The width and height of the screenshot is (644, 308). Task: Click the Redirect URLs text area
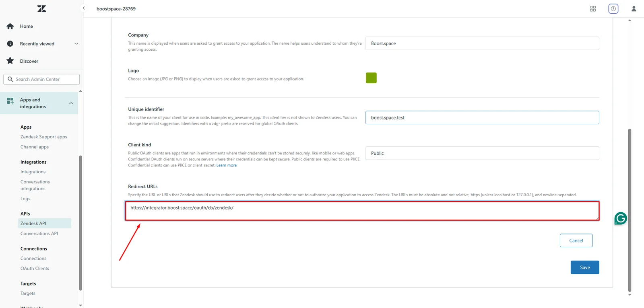tap(362, 211)
